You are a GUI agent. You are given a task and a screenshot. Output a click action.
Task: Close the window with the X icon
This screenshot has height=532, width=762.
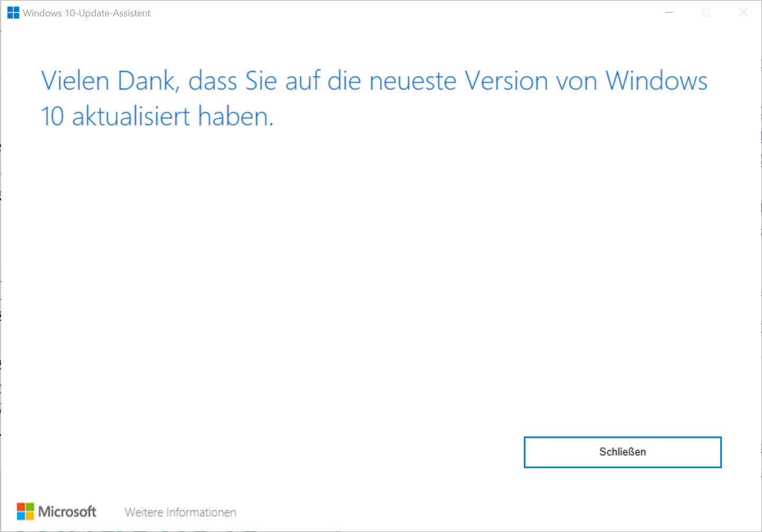click(743, 13)
